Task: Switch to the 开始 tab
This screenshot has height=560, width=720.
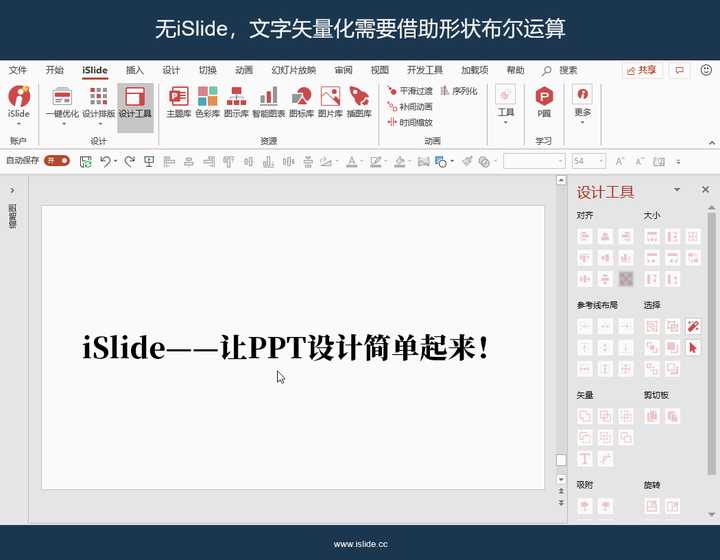Action: [x=55, y=70]
